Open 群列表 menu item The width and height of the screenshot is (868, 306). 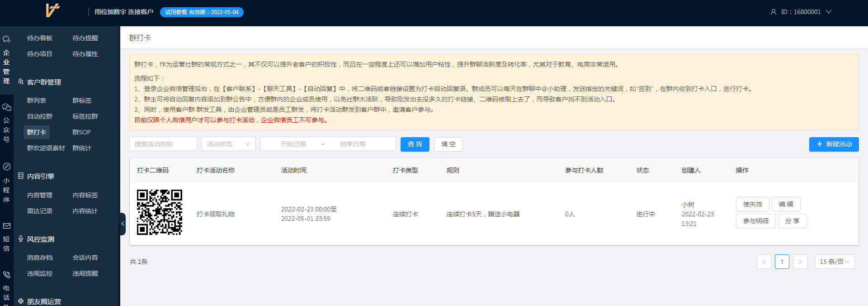tap(37, 100)
